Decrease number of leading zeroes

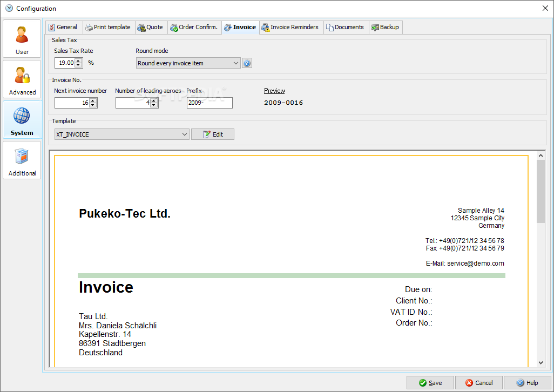tap(154, 105)
